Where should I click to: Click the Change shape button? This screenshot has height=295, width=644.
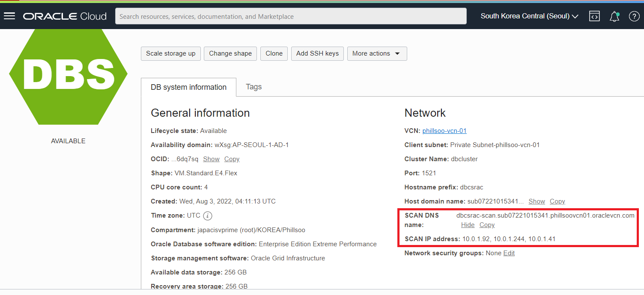coord(230,53)
